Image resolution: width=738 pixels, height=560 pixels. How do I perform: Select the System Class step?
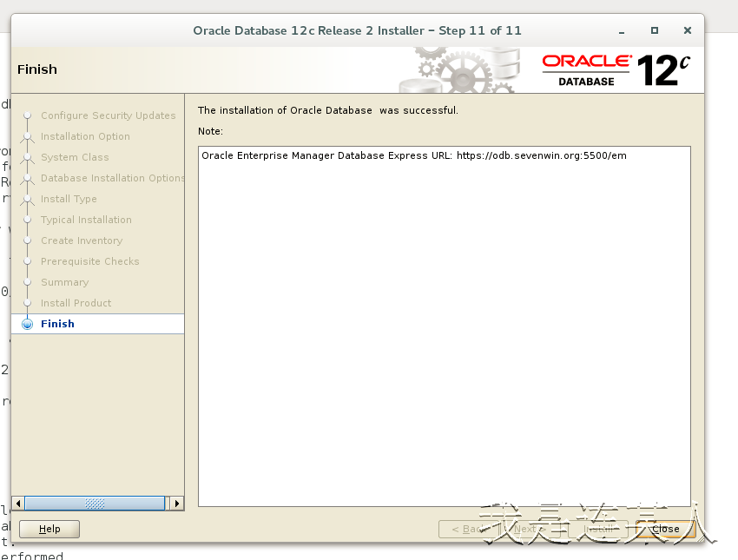[x=73, y=157]
